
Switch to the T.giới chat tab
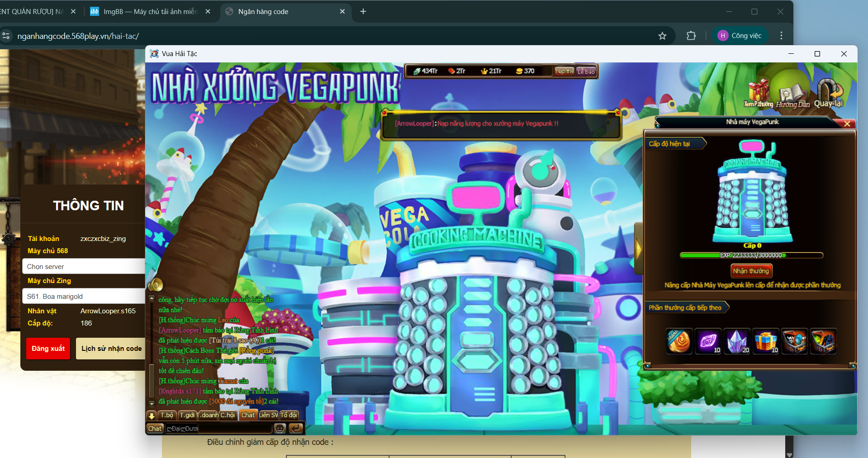(x=187, y=415)
